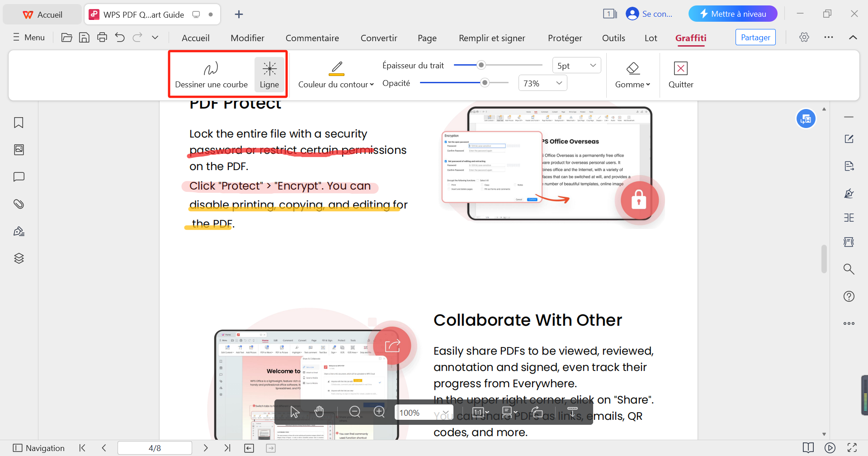Go to the first page
The width and height of the screenshot is (868, 456).
click(82, 448)
